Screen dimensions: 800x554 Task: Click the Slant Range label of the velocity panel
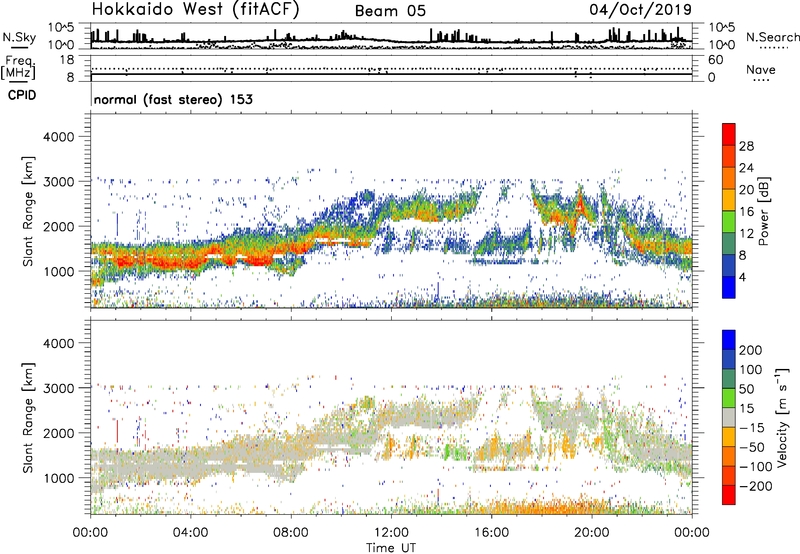(x=28, y=417)
